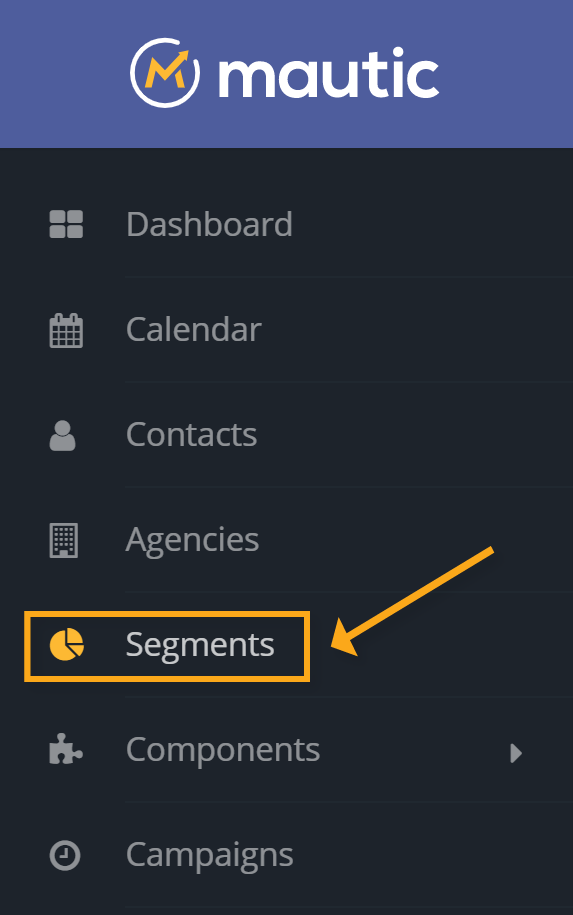Click the Campaigns clock icon

coord(65,855)
